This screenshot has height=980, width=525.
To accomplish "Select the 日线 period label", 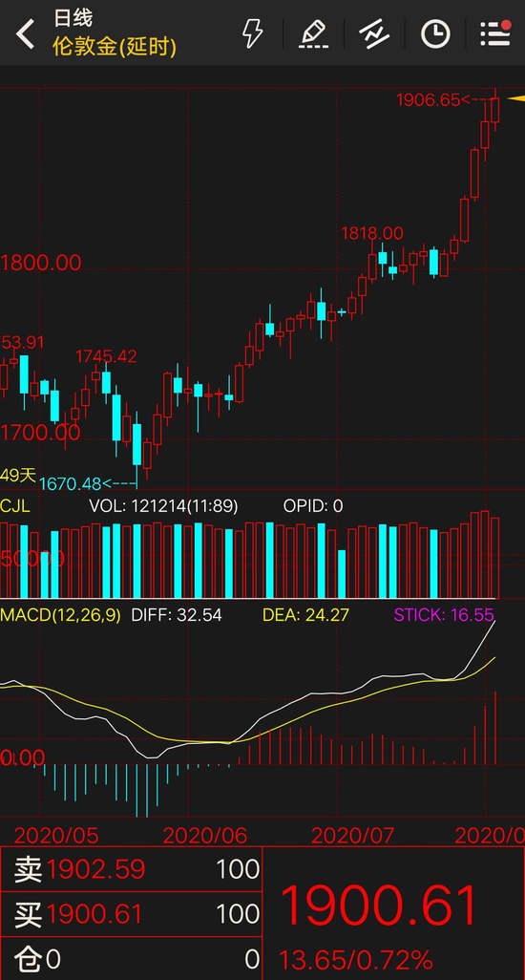I will [73, 18].
